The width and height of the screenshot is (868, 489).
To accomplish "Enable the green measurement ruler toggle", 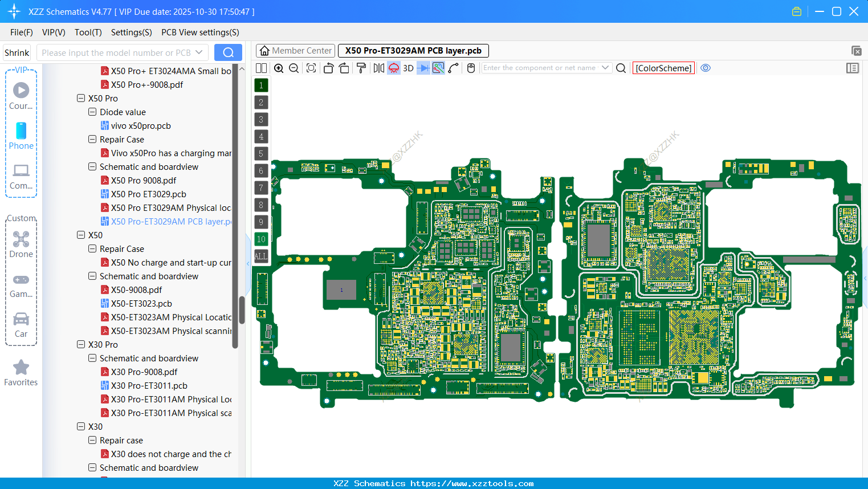I will pyautogui.click(x=438, y=68).
